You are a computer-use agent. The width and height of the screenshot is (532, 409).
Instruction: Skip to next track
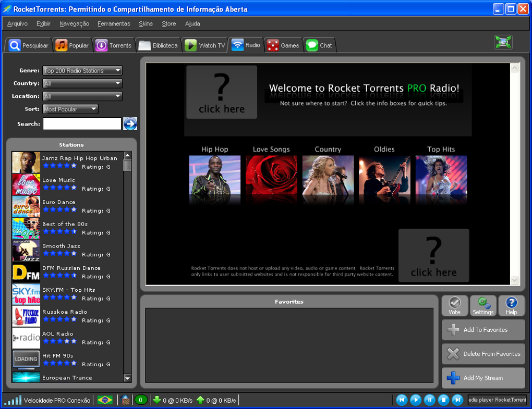coord(457,400)
